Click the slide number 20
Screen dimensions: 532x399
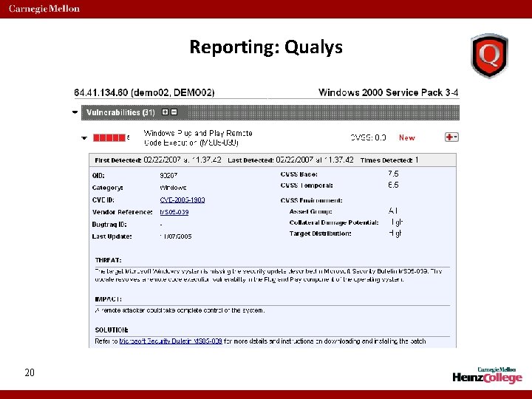(30, 372)
